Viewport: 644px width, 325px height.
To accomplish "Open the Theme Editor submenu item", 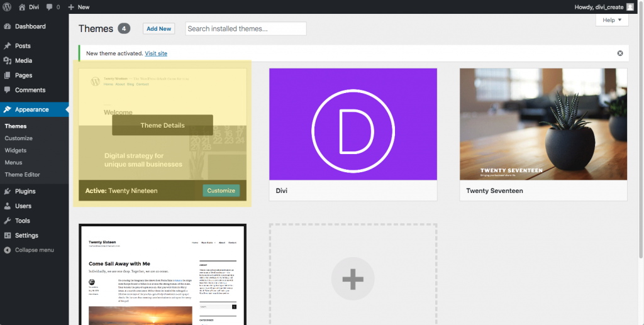I will pyautogui.click(x=22, y=174).
